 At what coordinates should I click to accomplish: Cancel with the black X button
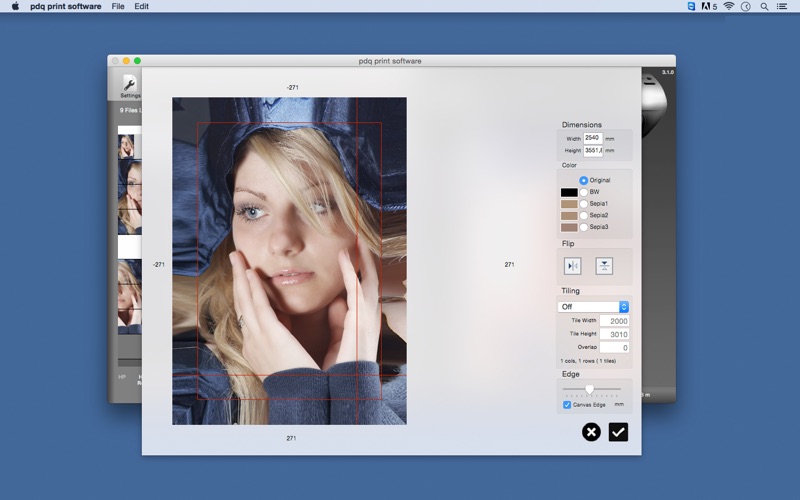pos(591,432)
